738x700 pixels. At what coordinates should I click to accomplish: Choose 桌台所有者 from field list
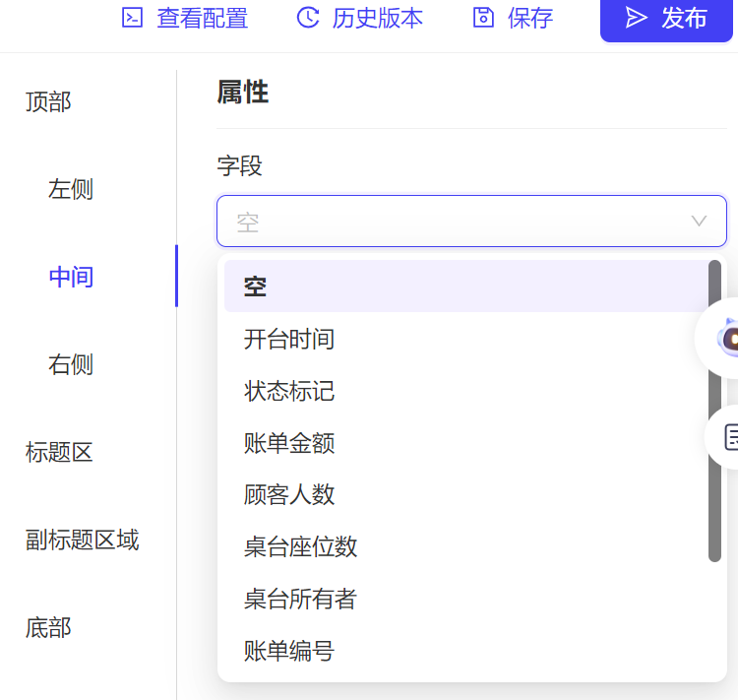[466, 599]
